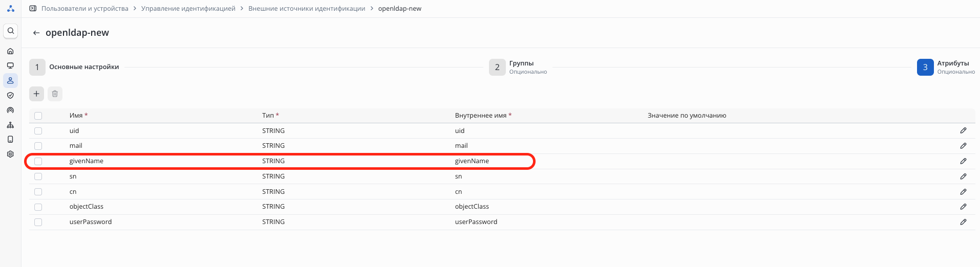The image size is (980, 267).
Task: Click the trash delete icon
Action: pos(55,94)
